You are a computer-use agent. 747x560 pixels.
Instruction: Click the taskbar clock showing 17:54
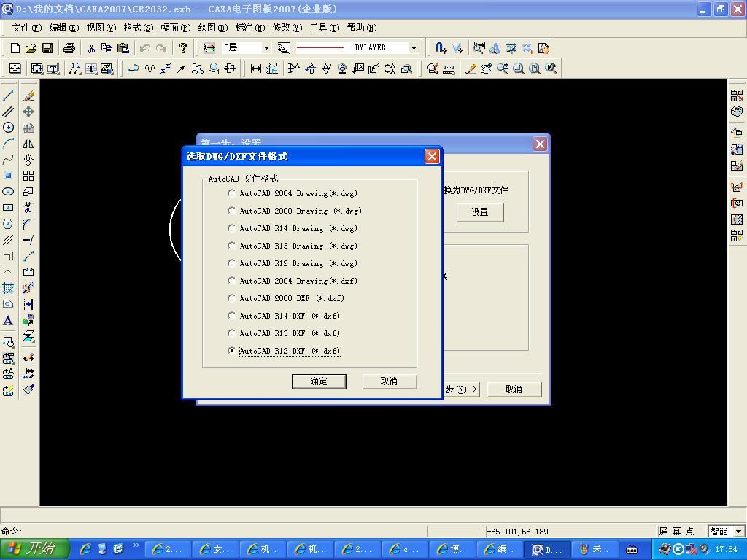[726, 550]
